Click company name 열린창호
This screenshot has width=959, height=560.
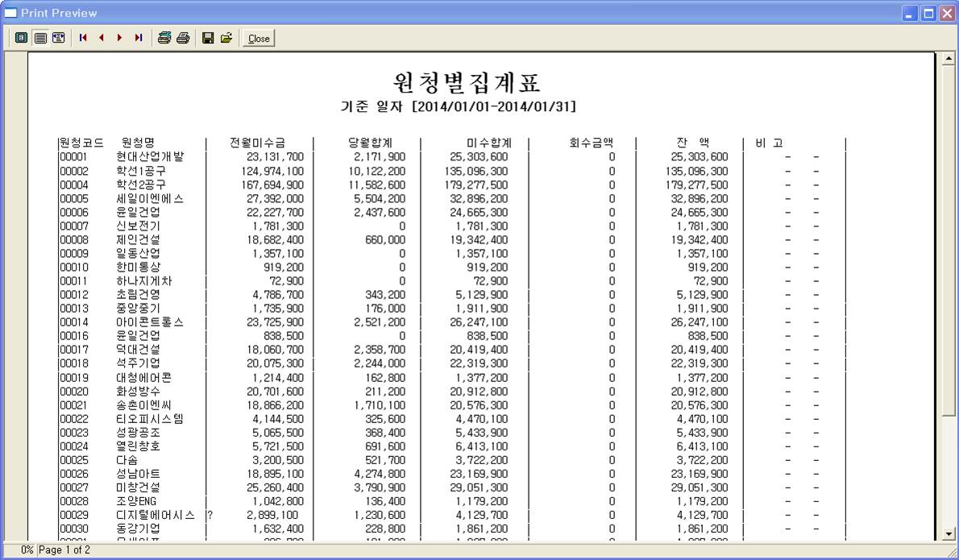pos(139,446)
